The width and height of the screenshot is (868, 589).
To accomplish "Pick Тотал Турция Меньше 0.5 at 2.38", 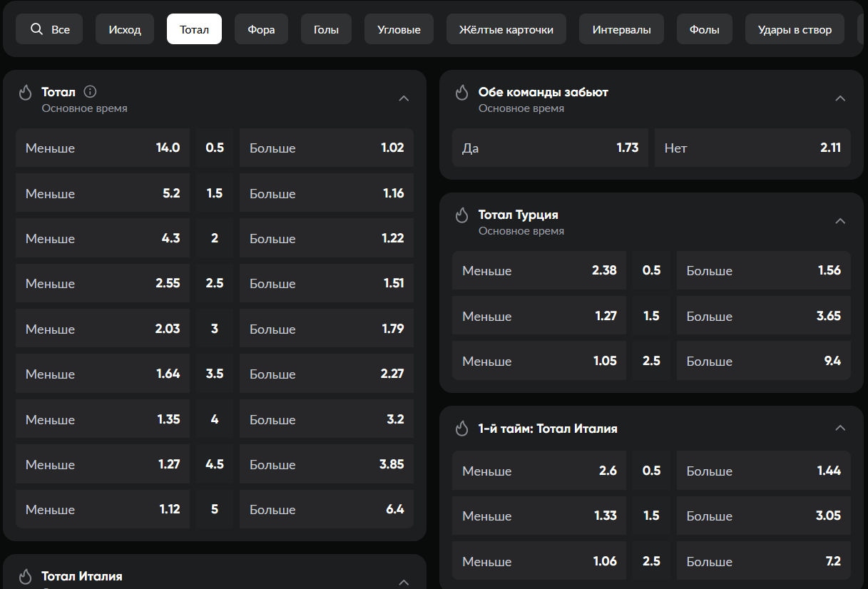I will [x=539, y=270].
